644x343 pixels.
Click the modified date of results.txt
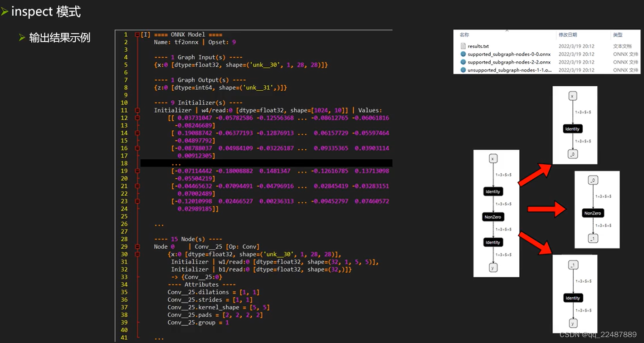pyautogui.click(x=576, y=46)
